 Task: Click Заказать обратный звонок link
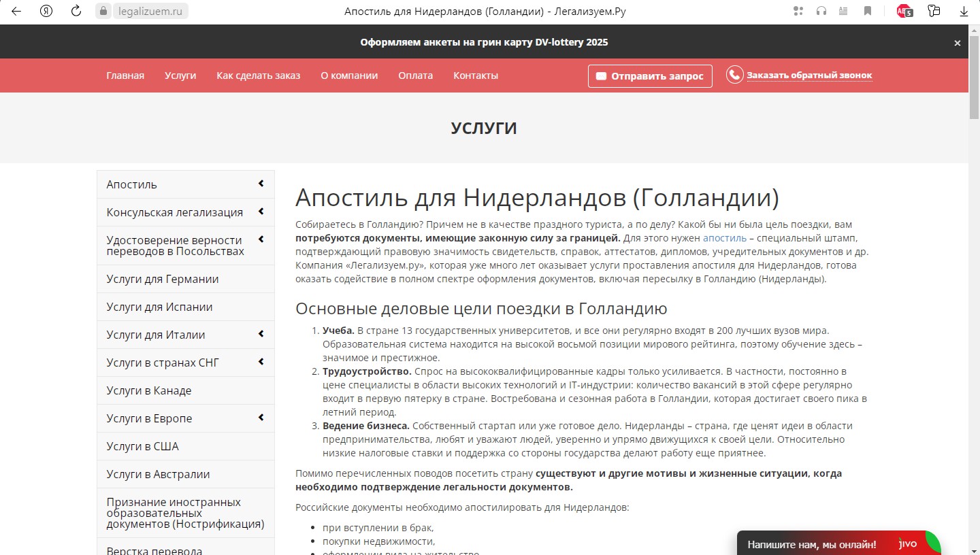[809, 75]
